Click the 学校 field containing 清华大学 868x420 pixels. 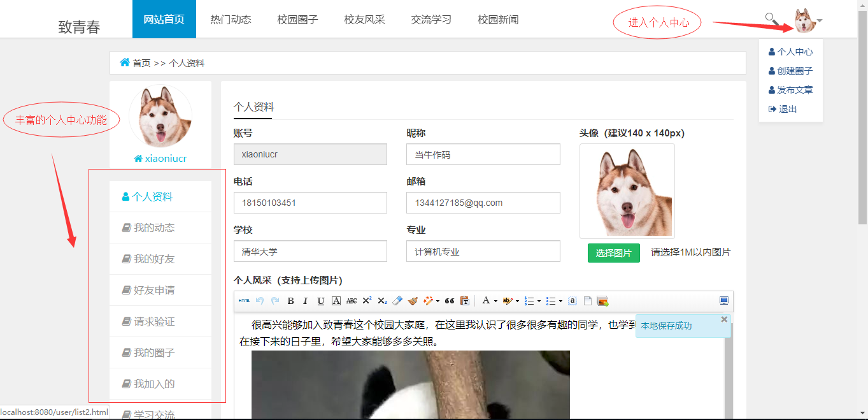310,251
